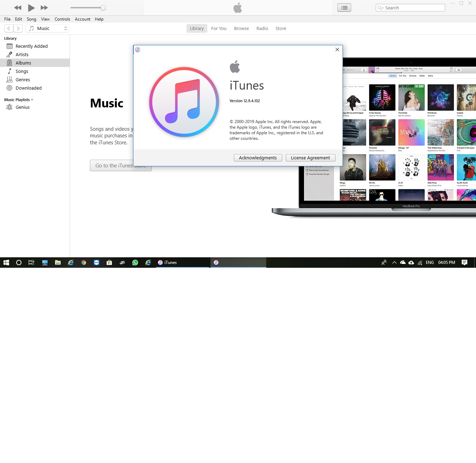476x463 pixels.
Task: Switch to the Browse tab
Action: tap(241, 29)
